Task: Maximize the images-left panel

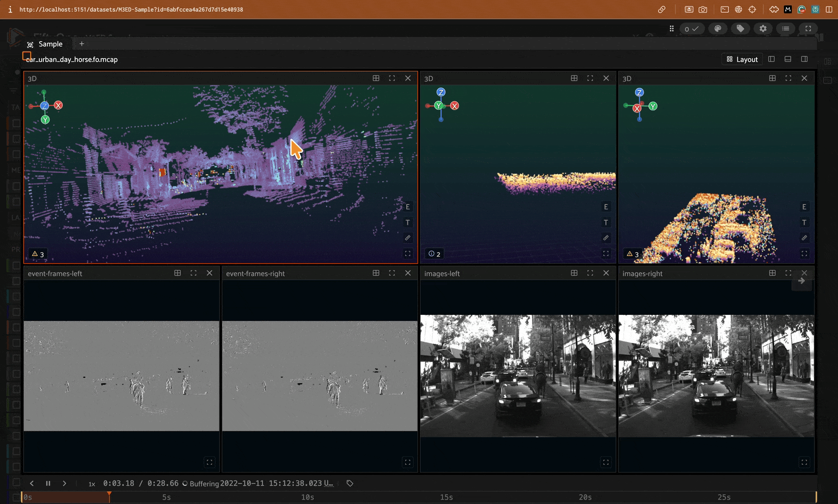Action: (590, 273)
